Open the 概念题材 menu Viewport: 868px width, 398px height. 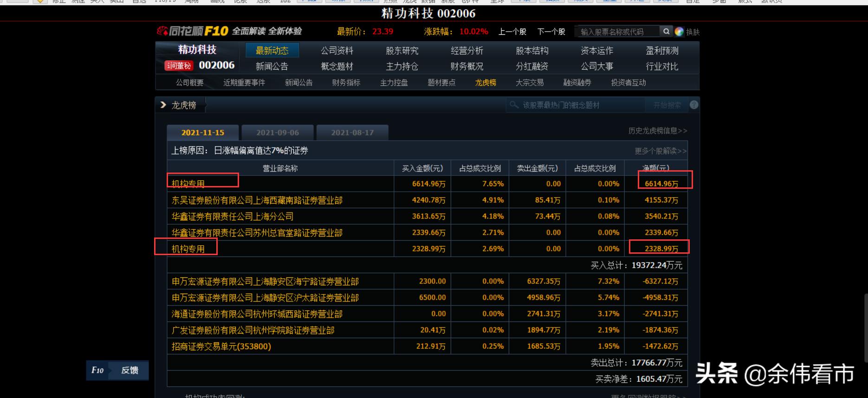337,66
